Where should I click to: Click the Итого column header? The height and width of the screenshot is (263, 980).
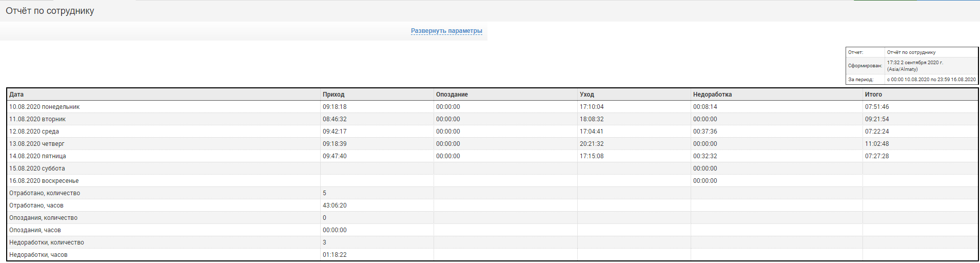873,95
